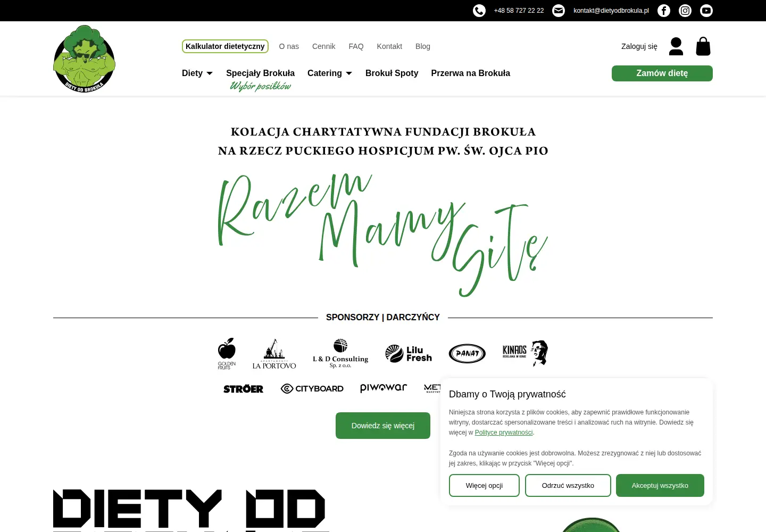
Task: Click the L & D Consulting logo
Action: 340,353
